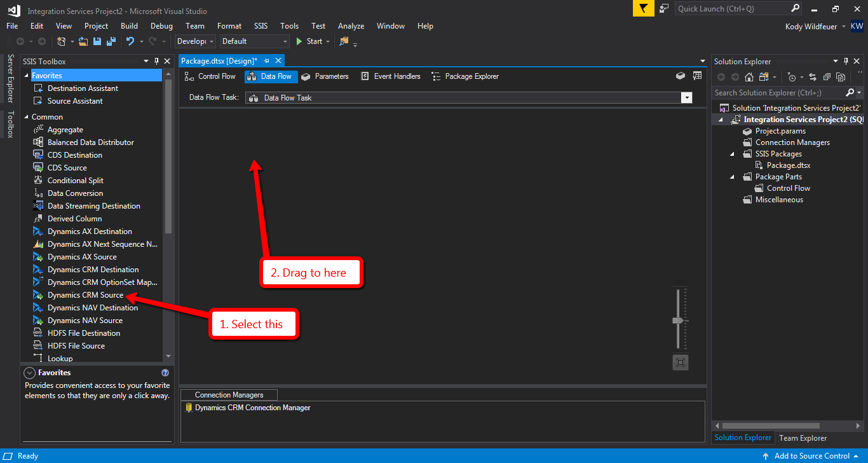This screenshot has width=868, height=463.
Task: Switch to the Parameters tab
Action: tap(325, 76)
